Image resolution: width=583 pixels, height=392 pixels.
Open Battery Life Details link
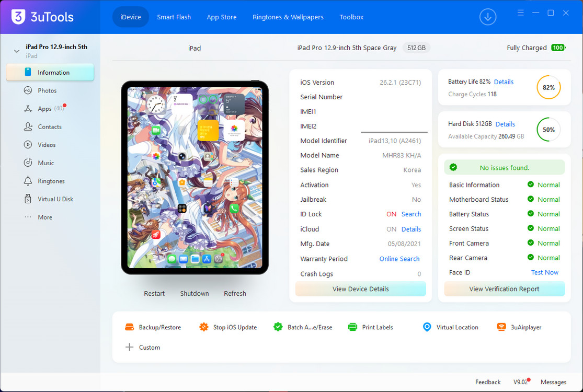click(504, 82)
